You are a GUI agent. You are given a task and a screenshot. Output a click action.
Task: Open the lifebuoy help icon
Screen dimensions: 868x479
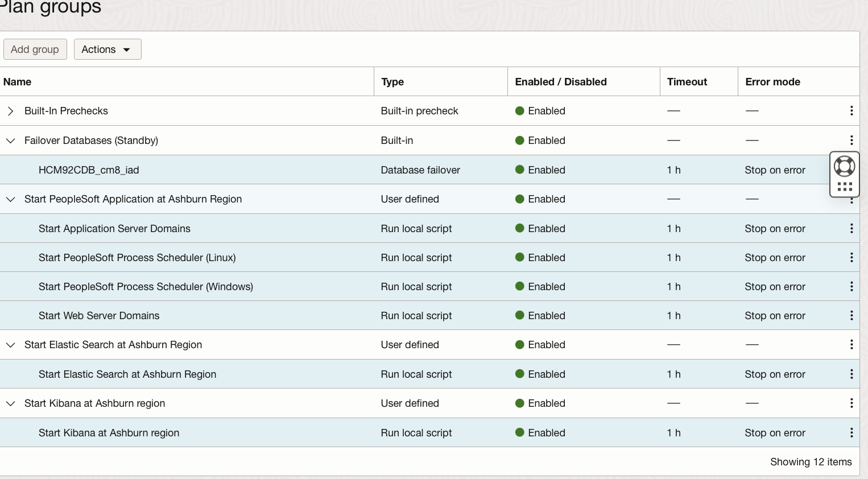point(844,166)
